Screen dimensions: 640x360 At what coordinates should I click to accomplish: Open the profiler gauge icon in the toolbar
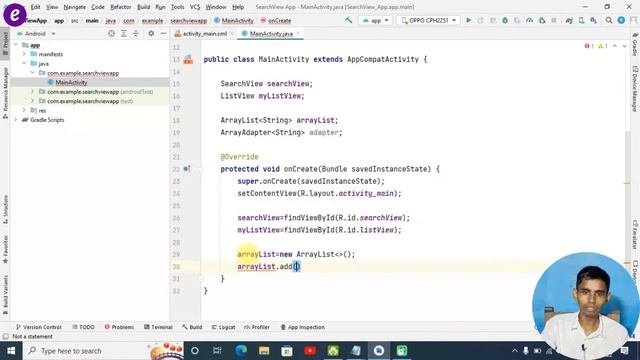529,20
